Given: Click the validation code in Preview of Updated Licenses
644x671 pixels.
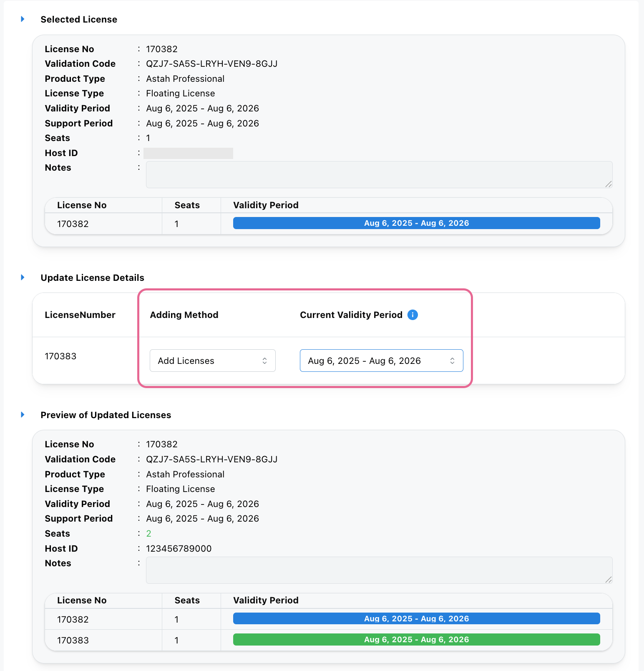Looking at the screenshot, I should [212, 459].
